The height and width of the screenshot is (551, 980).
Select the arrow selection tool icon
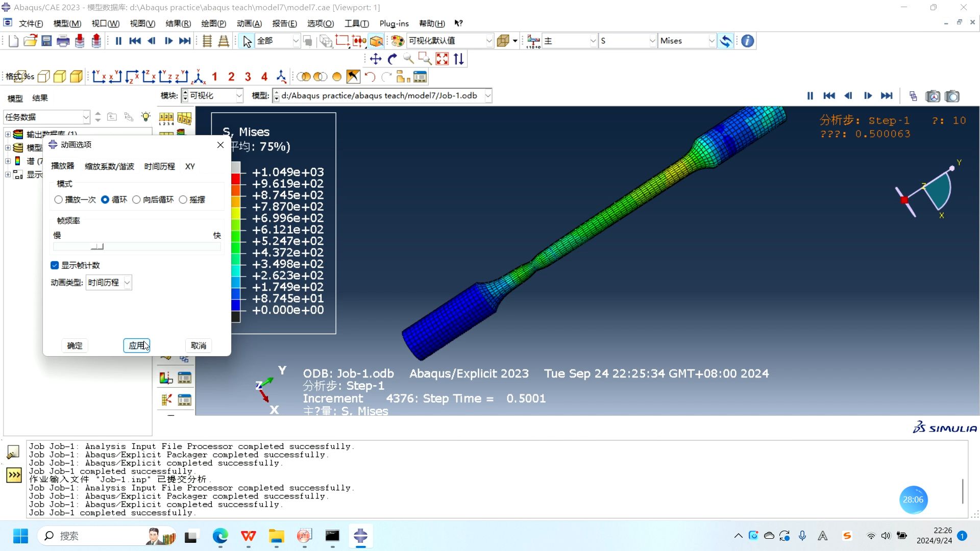click(x=247, y=41)
